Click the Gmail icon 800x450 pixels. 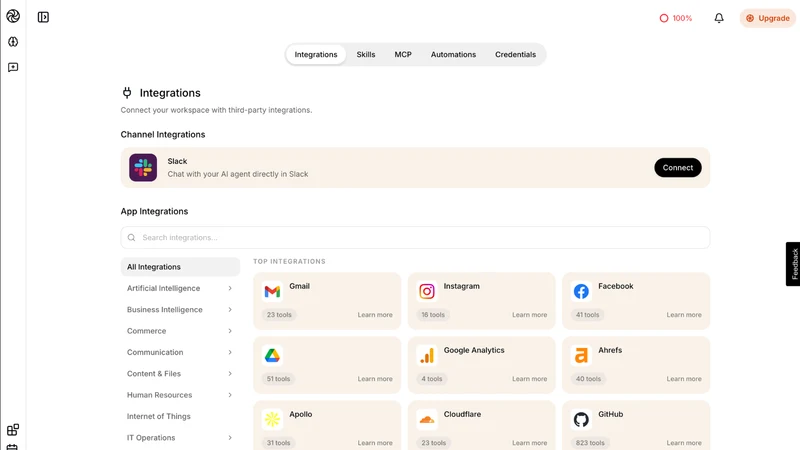pos(272,291)
